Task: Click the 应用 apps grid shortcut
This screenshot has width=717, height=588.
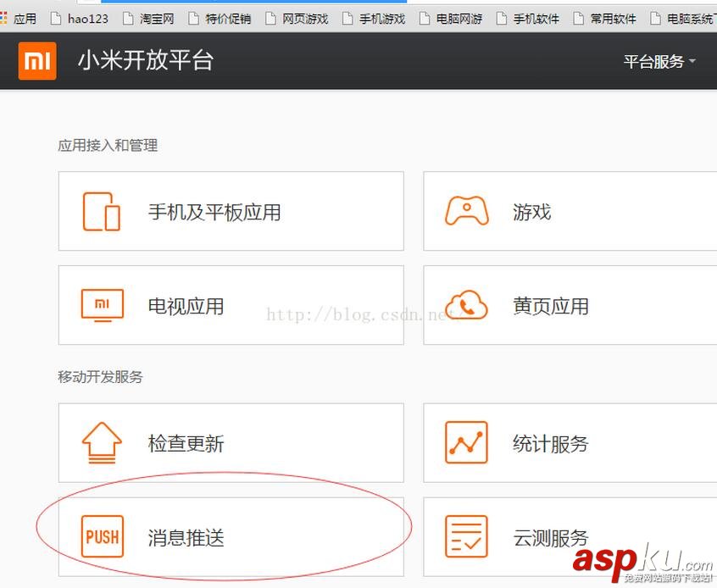Action: coord(19,19)
